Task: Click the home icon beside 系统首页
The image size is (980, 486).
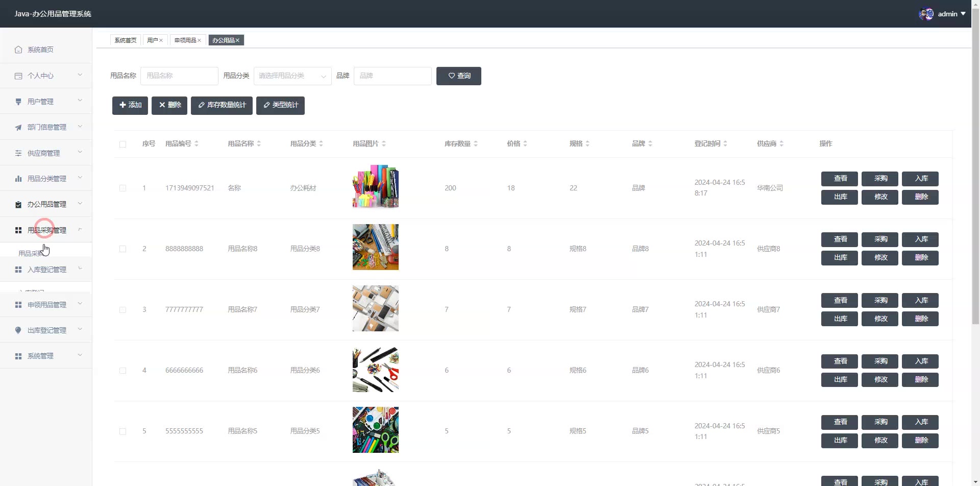Action: [18, 50]
